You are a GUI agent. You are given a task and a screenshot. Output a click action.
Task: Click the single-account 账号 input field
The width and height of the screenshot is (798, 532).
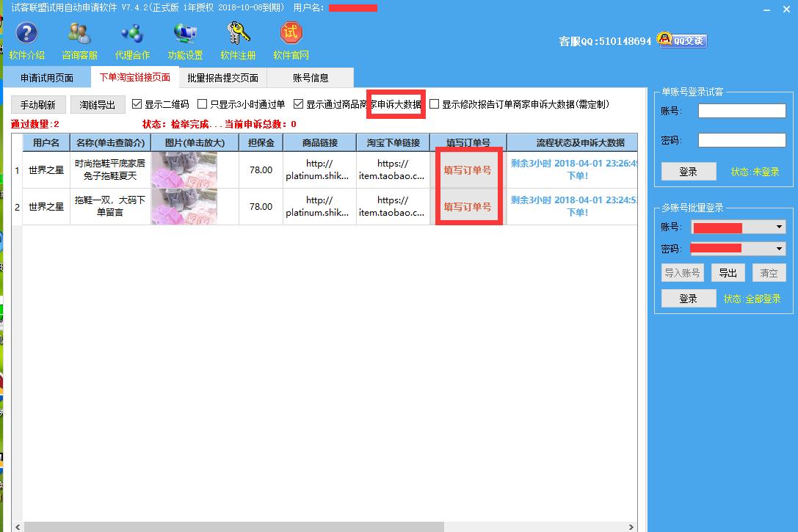click(x=741, y=110)
